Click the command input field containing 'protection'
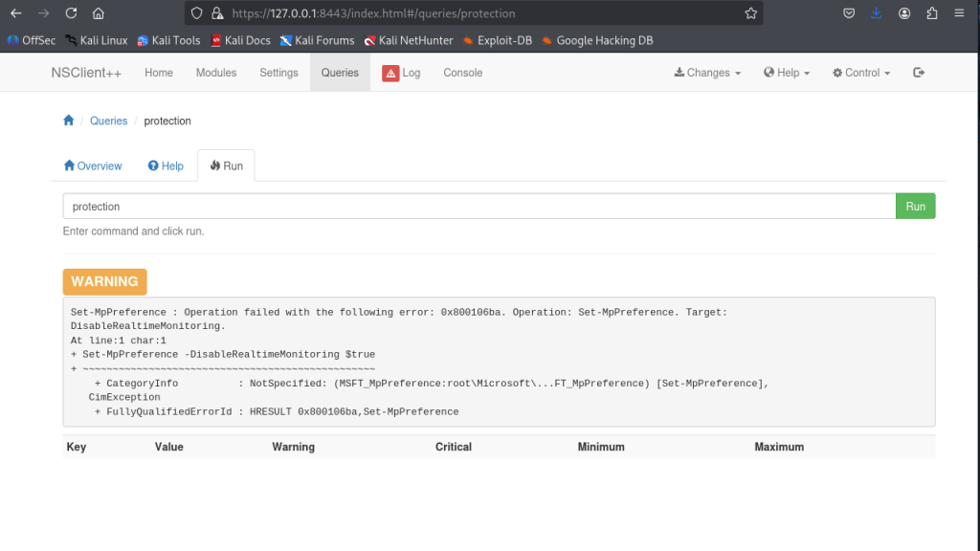 [479, 207]
